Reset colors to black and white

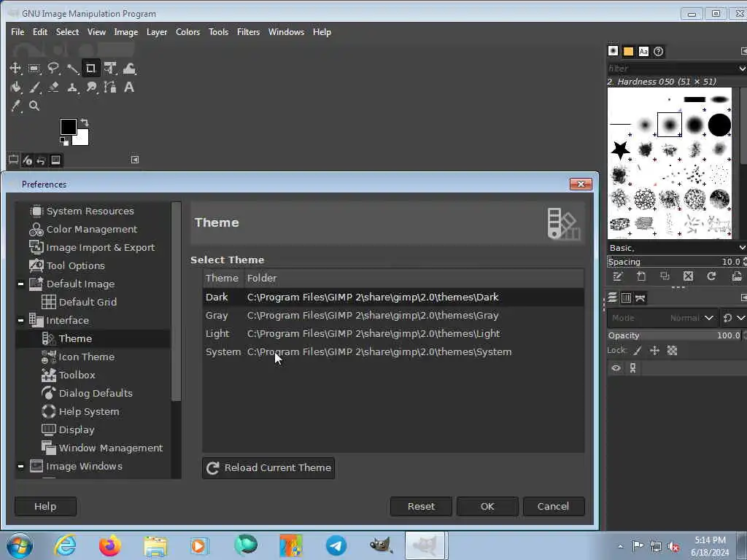[x=63, y=141]
